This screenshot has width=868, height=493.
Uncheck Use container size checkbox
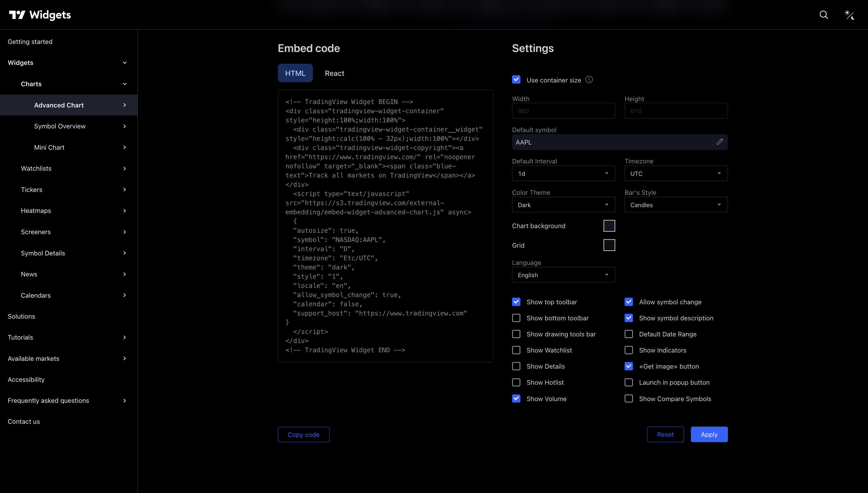(516, 80)
